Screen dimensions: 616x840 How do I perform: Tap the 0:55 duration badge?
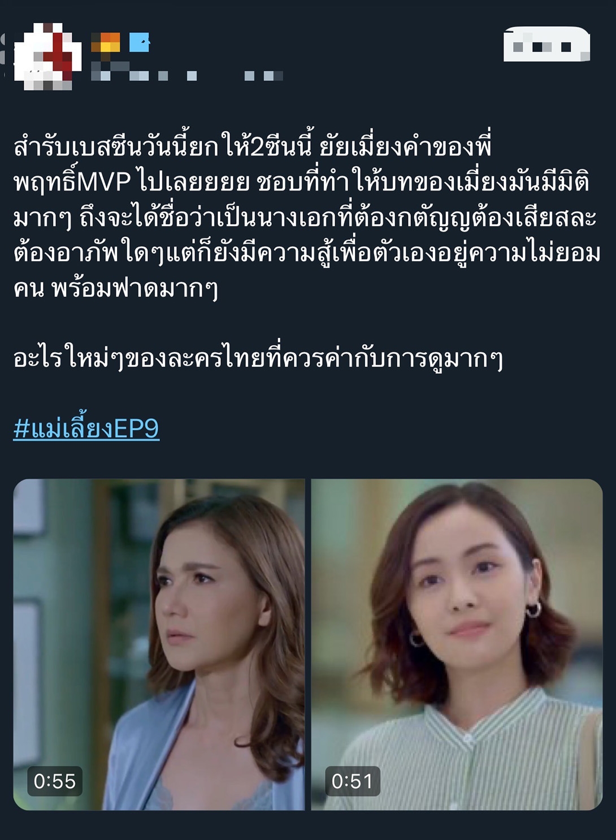click(55, 781)
